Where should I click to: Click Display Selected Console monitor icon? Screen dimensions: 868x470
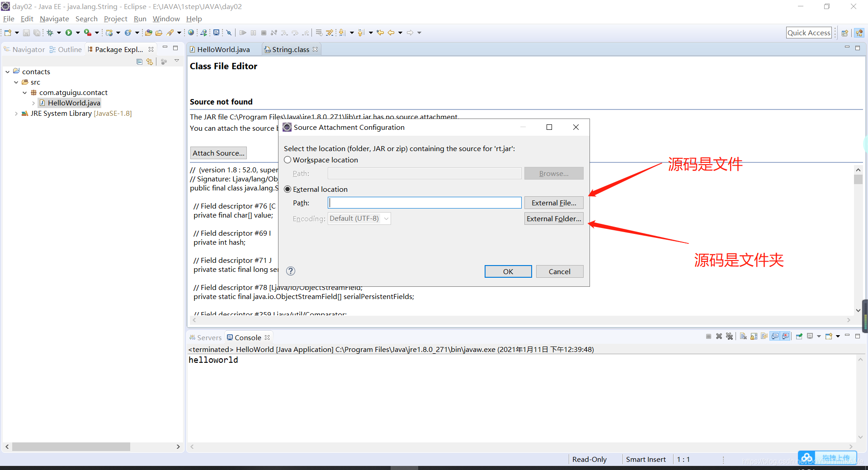(x=810, y=336)
